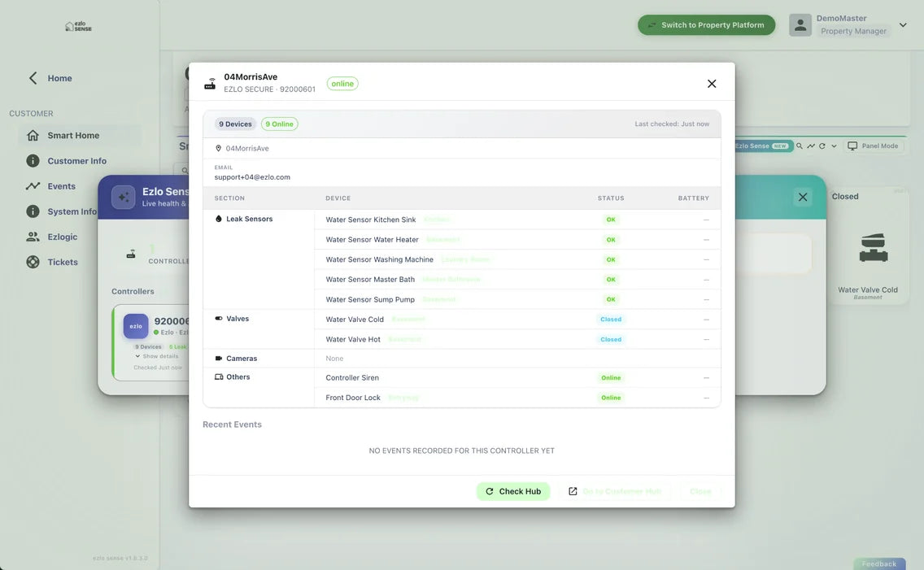Click the DEVICE column header
924x570 pixels.
coord(338,198)
